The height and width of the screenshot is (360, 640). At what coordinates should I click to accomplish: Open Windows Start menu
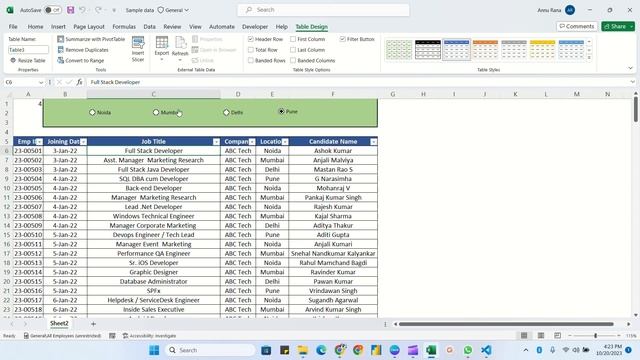coord(154,350)
